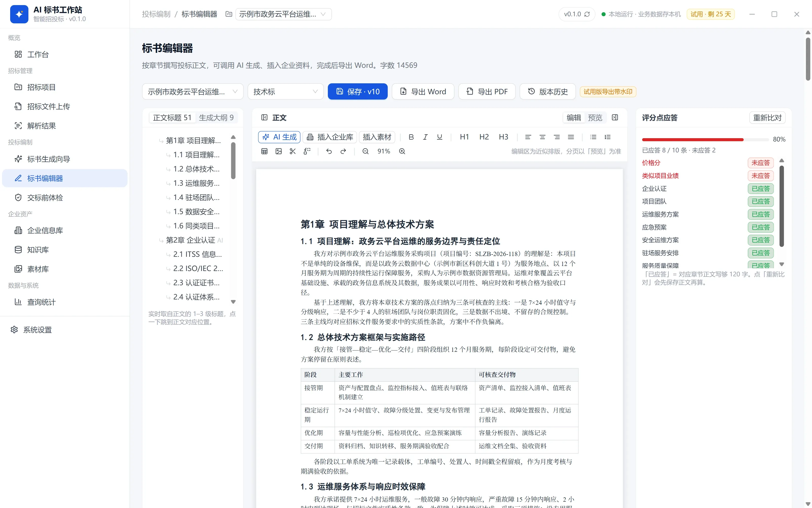Open 企业信息库 in the sidebar

65,230
